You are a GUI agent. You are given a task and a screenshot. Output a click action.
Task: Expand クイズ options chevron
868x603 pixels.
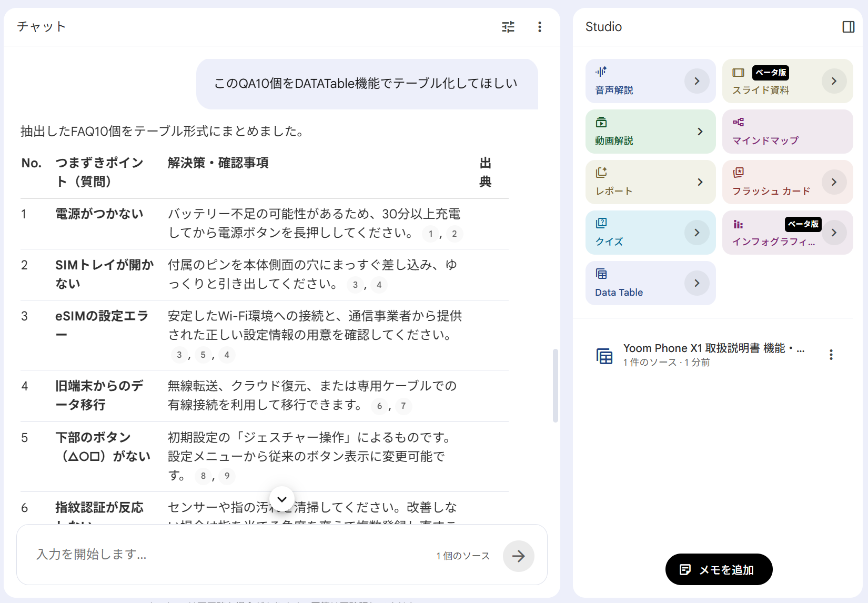click(697, 233)
